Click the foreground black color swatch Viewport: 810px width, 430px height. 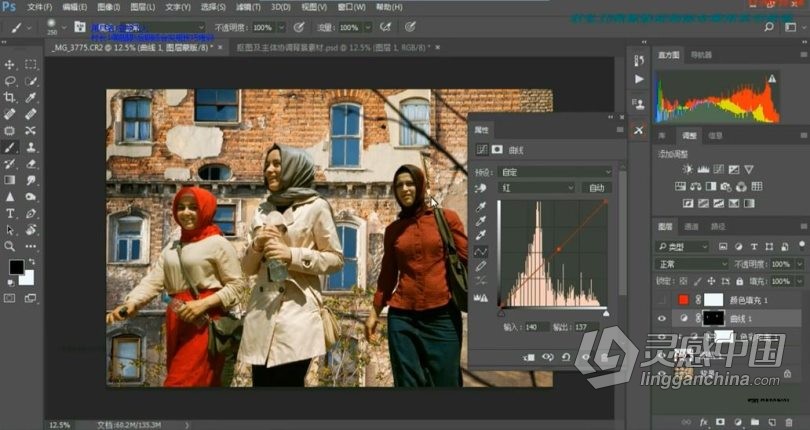(x=16, y=267)
